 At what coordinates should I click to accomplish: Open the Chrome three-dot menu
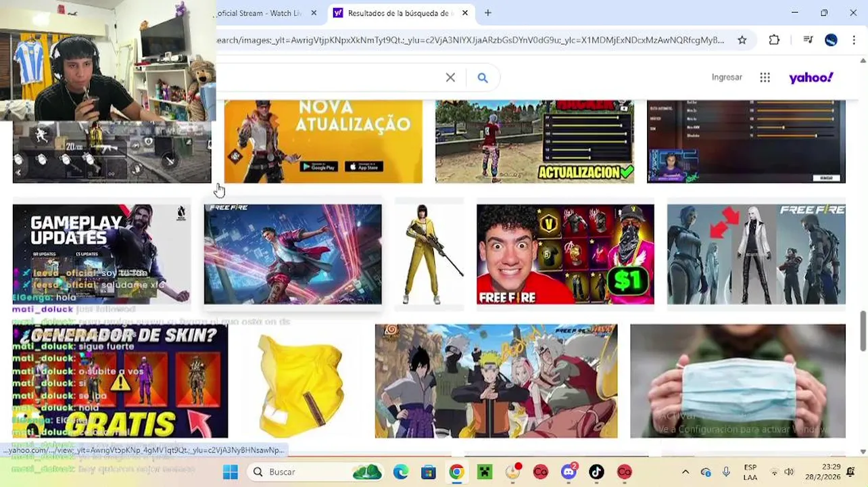pos(854,40)
